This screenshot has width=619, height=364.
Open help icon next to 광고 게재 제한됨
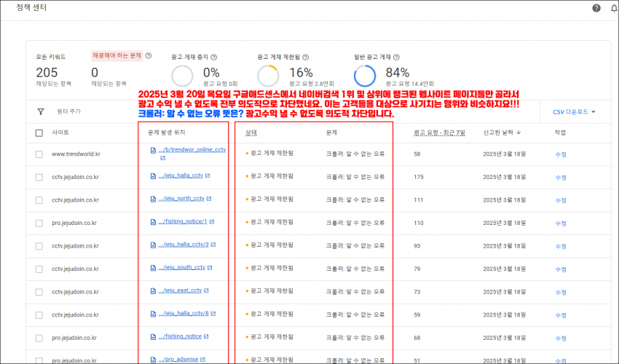tap(306, 58)
